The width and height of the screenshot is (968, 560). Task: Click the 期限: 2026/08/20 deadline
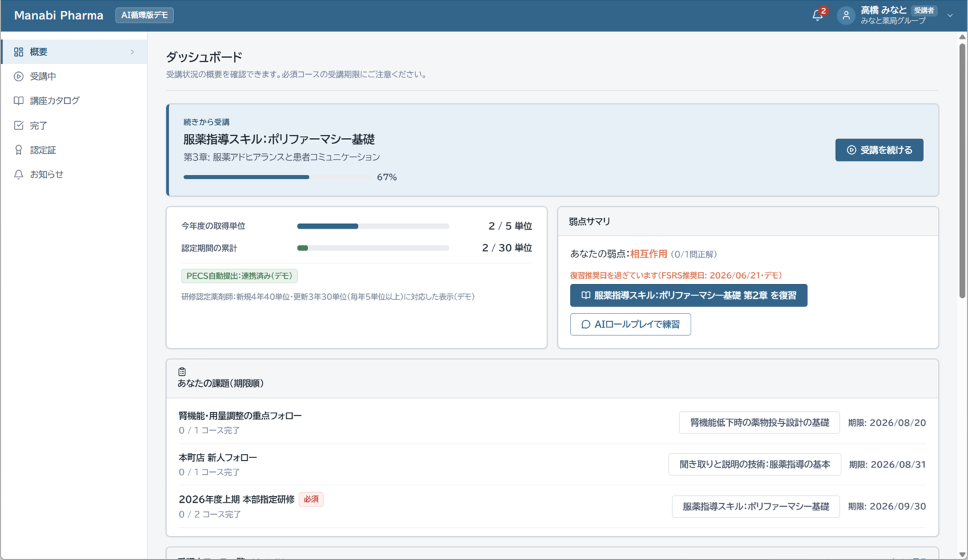click(887, 423)
